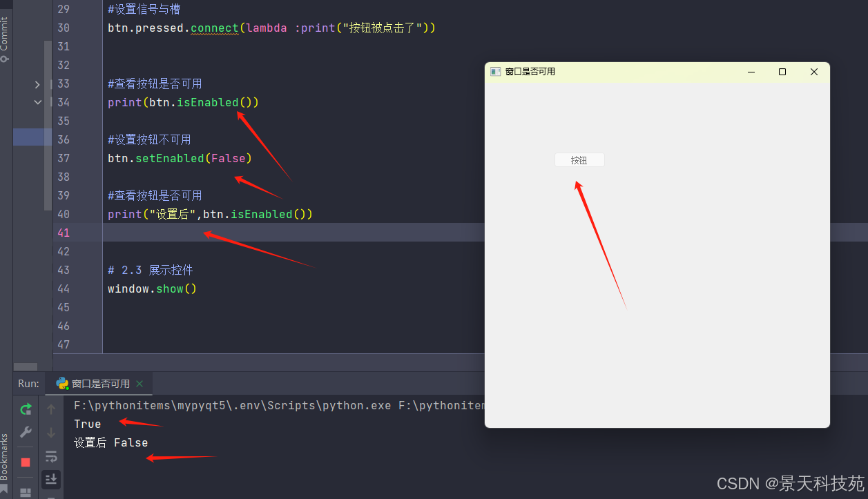The width and height of the screenshot is (868, 499).
Task: Toggle scroll to end in run console
Action: click(x=51, y=479)
